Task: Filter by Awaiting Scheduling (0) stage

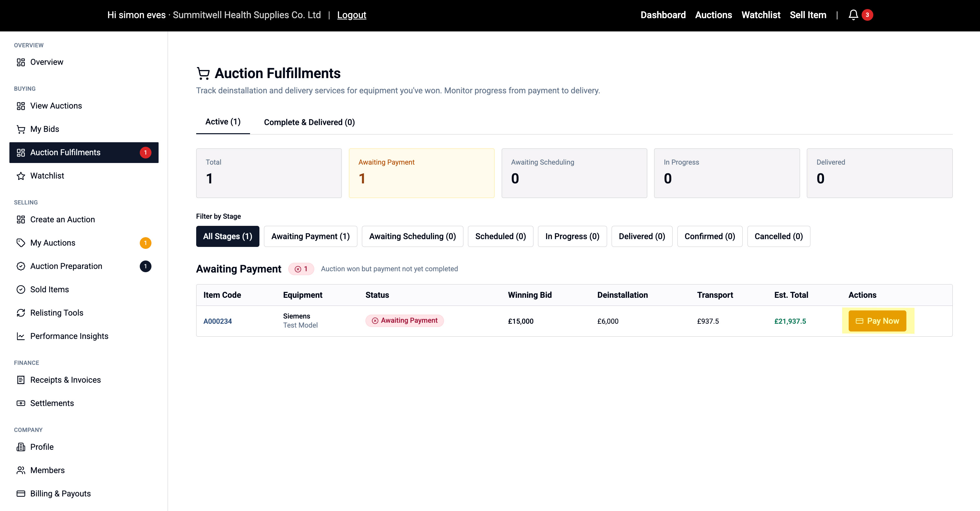Action: (412, 236)
